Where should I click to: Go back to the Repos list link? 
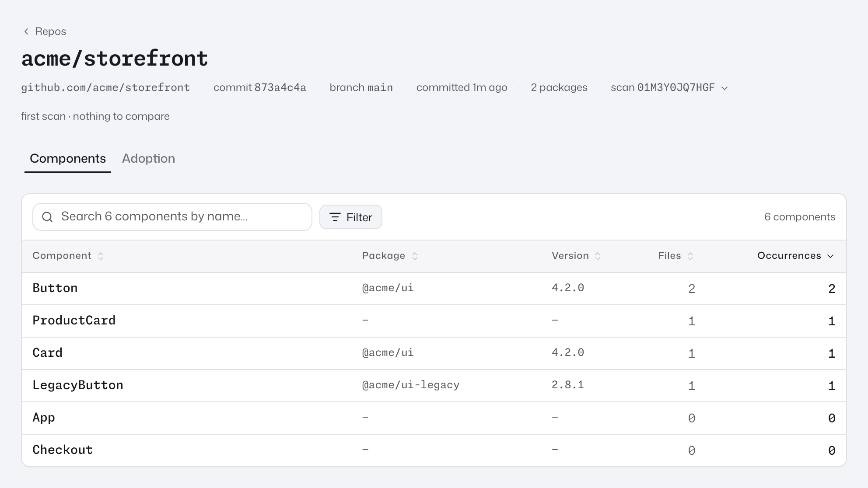50,31
